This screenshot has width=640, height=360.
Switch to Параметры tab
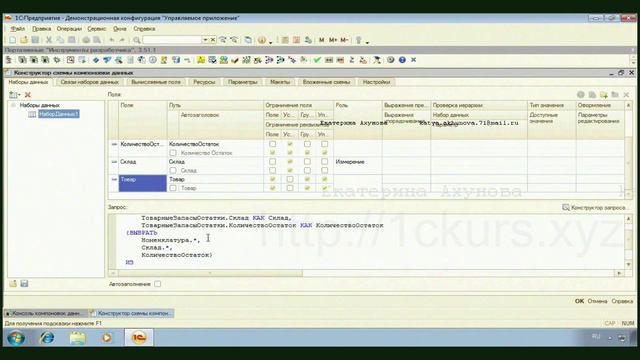tap(243, 82)
